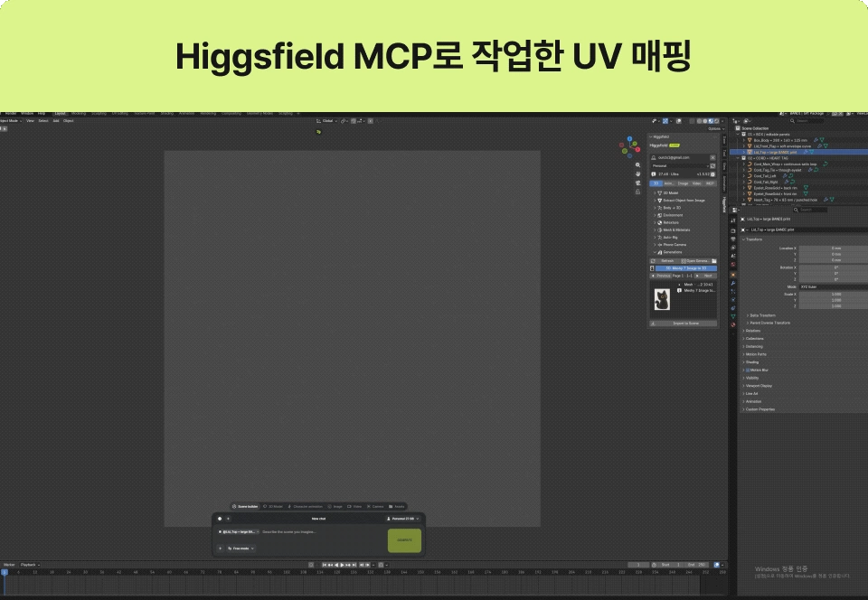Viewport: 868px width, 600px height.
Task: Click the new chat plus icon
Action: pos(228,519)
